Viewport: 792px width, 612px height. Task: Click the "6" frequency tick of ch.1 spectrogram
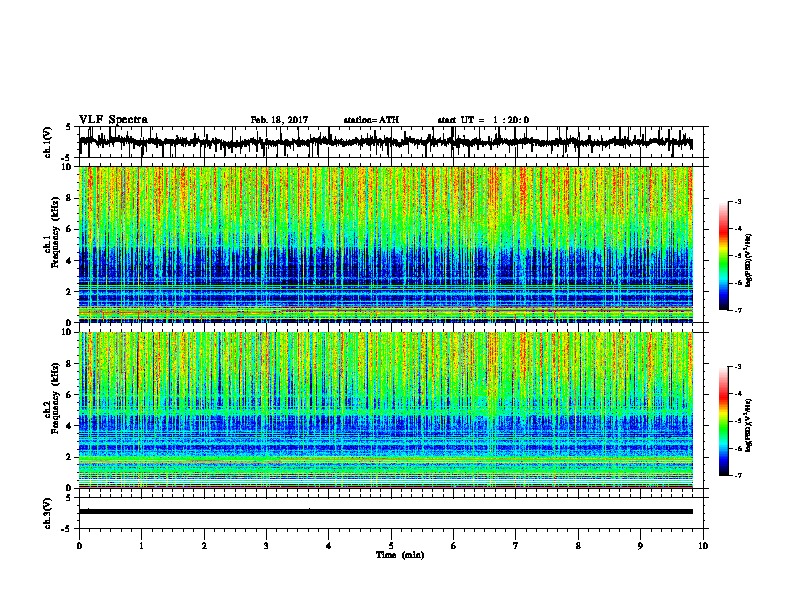coord(70,230)
